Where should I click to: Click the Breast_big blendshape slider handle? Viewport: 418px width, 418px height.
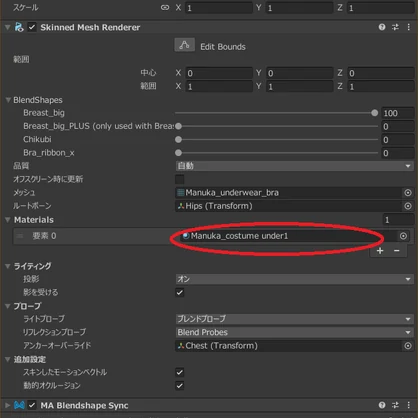(375, 113)
